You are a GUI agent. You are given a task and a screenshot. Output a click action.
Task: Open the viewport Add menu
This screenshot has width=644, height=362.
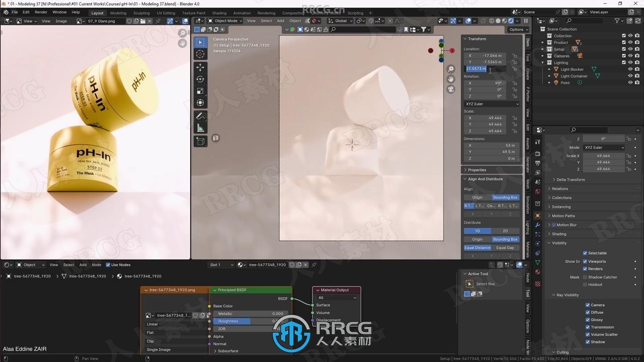coord(280,21)
